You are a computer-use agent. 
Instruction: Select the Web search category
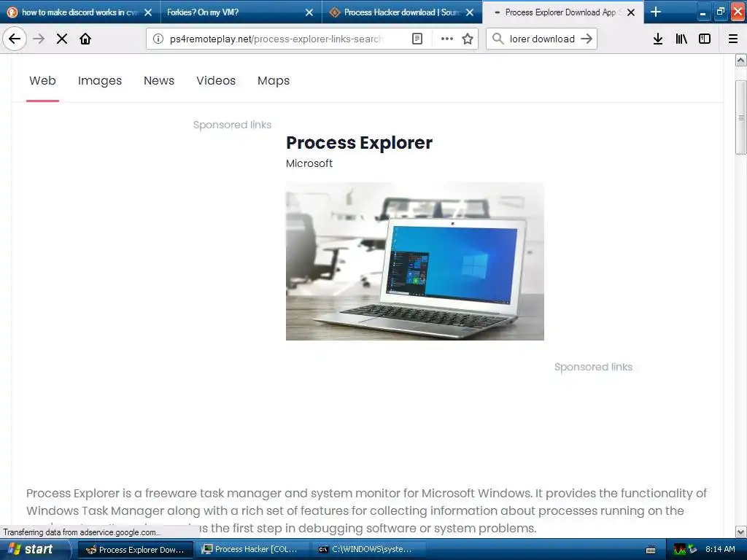pos(42,80)
